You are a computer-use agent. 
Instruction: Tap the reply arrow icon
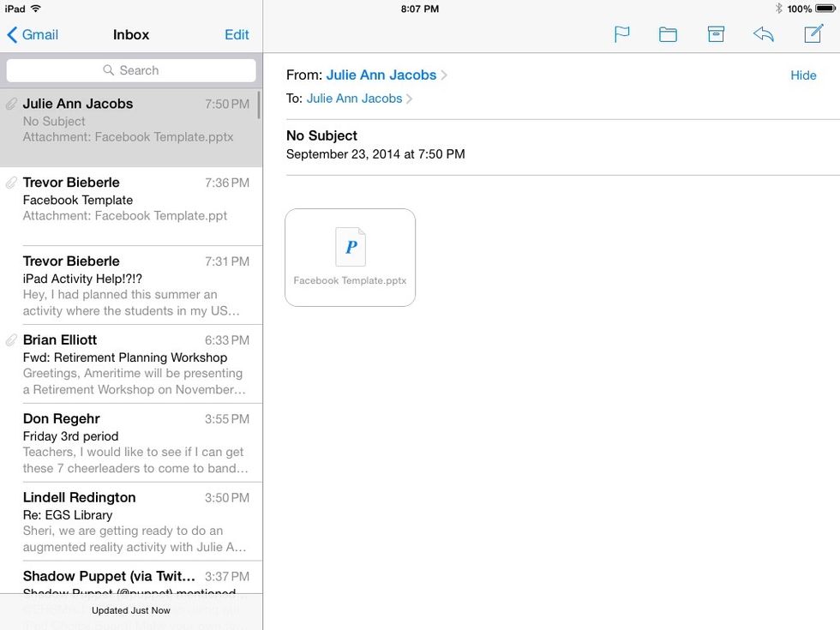click(x=763, y=34)
